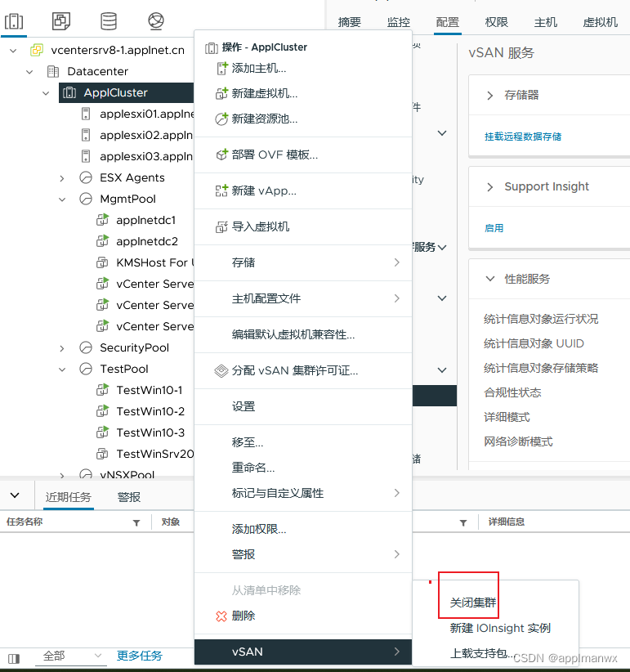The height and width of the screenshot is (672, 630).
Task: Click the 启用 link under Support Insight
Action: coord(494,228)
